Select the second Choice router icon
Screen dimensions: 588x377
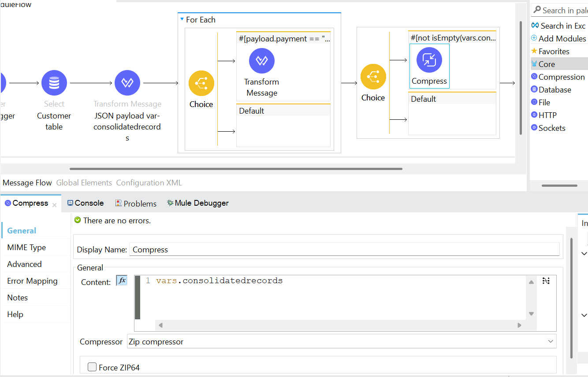tap(373, 77)
